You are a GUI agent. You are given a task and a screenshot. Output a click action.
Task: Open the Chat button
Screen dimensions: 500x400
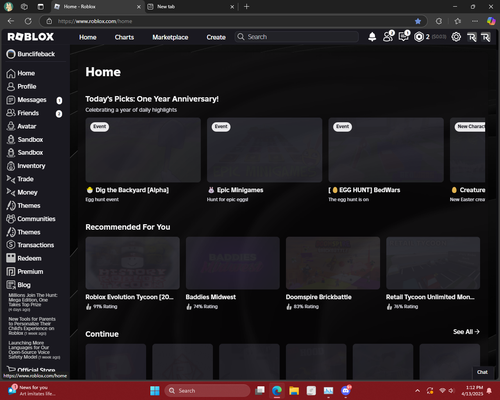tap(482, 372)
